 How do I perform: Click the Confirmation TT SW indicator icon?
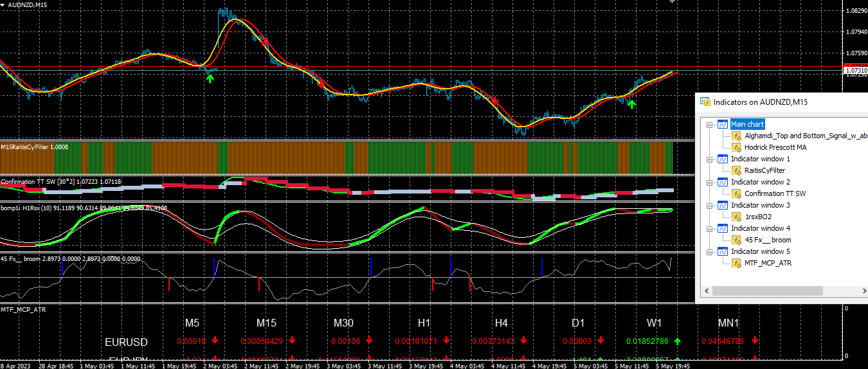pos(737,194)
